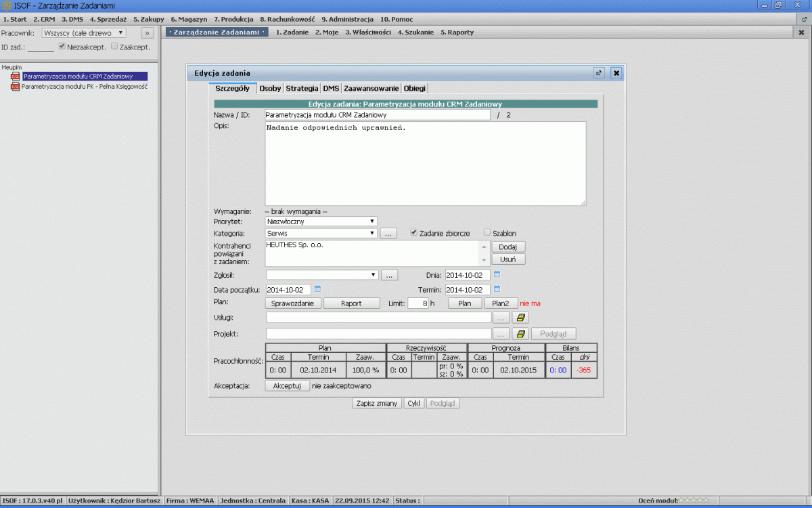Viewport: 812px width, 508px height.
Task: Click the Akceptuj button
Action: [287, 385]
